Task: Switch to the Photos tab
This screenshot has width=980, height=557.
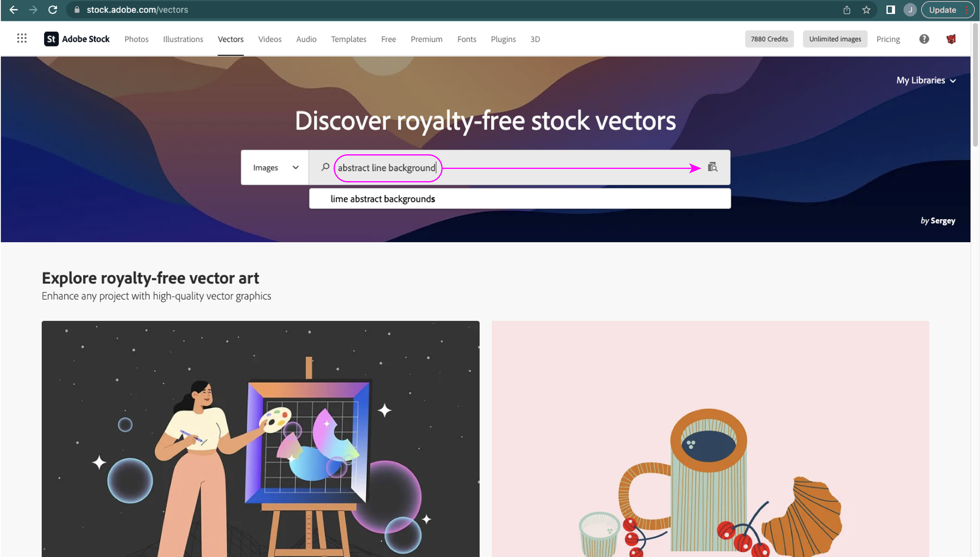Action: (x=136, y=39)
